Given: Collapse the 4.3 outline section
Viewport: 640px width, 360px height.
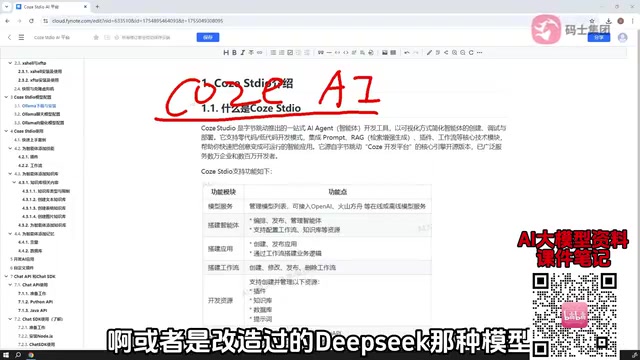Looking at the screenshot, I should click(x=10, y=174).
